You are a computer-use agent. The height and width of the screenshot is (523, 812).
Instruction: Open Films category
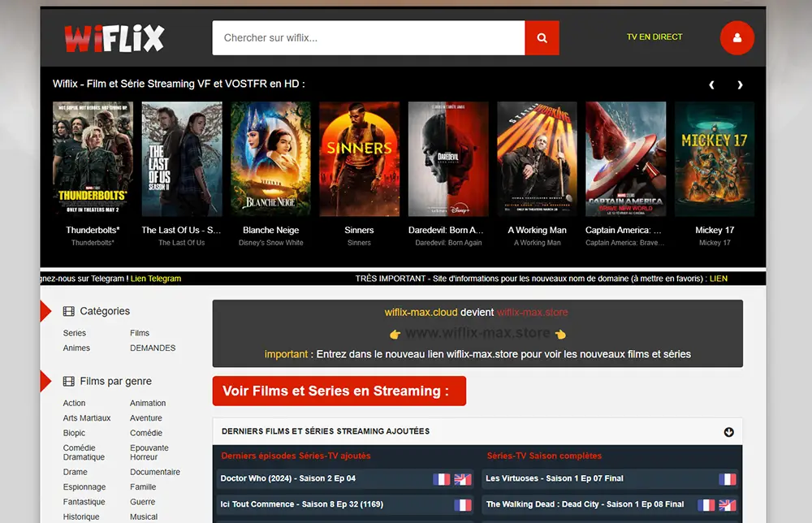(x=140, y=333)
